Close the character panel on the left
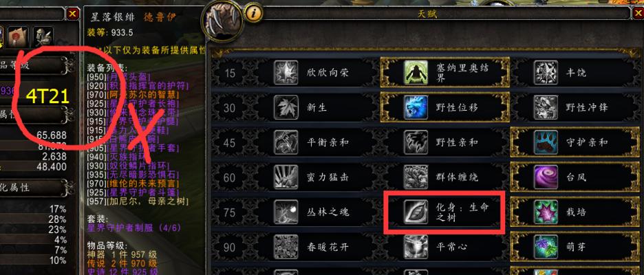644x275 pixels. pos(72,14)
